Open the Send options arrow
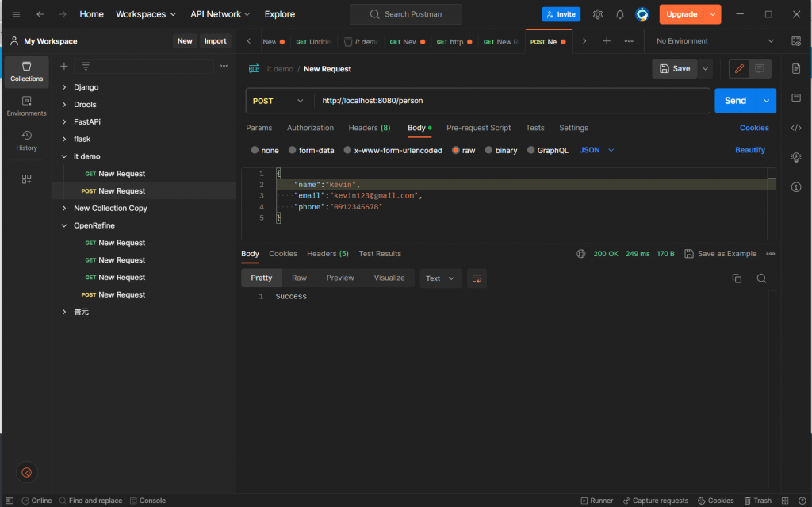Viewport: 812px width, 507px height. point(767,101)
